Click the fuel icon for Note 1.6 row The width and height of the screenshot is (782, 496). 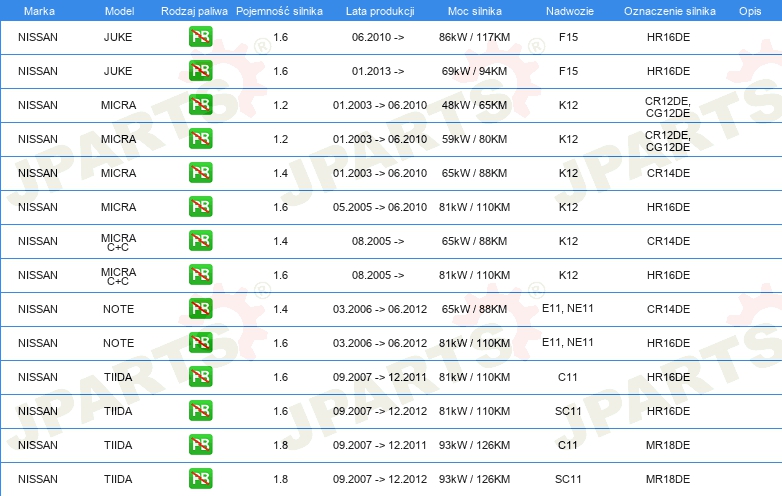(x=200, y=343)
